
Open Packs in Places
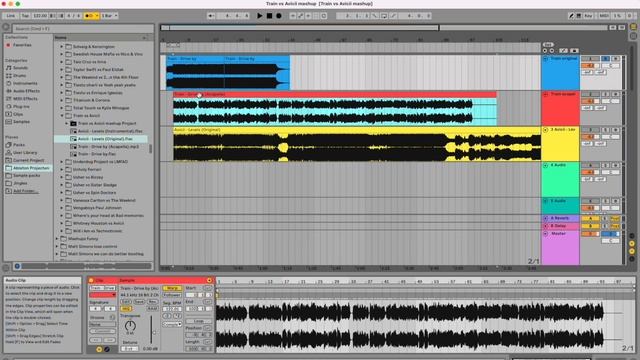[x=19, y=145]
